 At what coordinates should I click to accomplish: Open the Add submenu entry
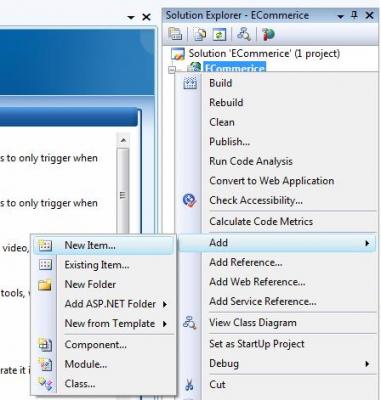[277, 243]
